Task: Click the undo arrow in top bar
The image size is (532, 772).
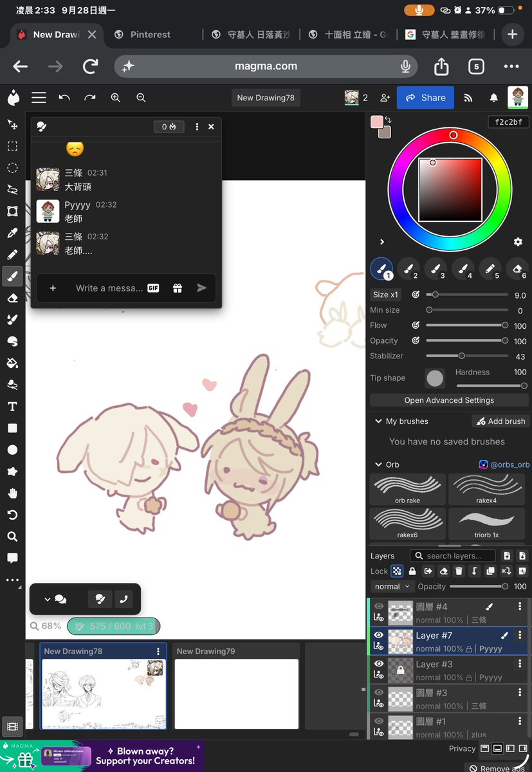Action: (x=64, y=98)
